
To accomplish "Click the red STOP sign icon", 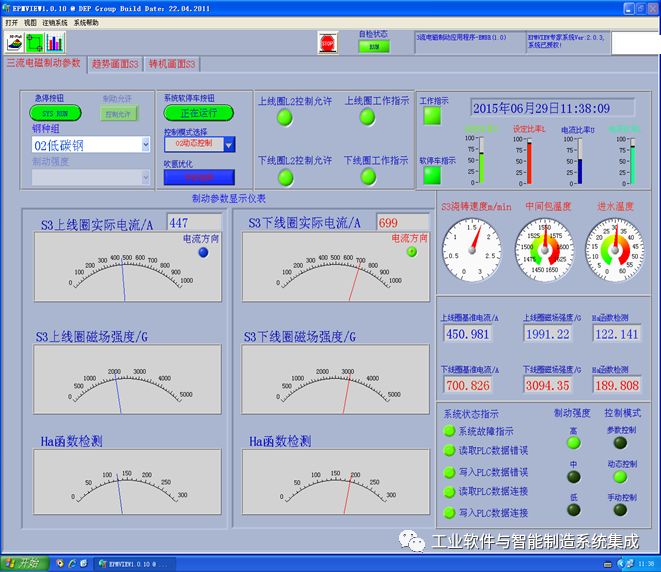I will pyautogui.click(x=328, y=43).
